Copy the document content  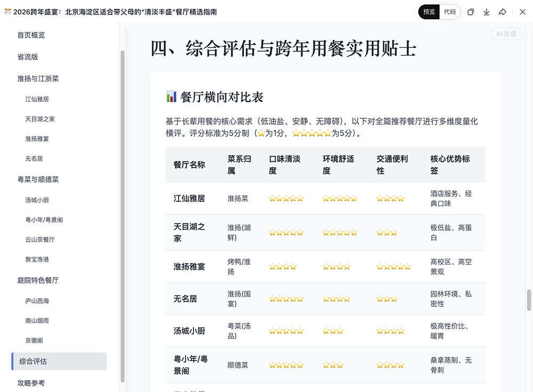point(470,12)
